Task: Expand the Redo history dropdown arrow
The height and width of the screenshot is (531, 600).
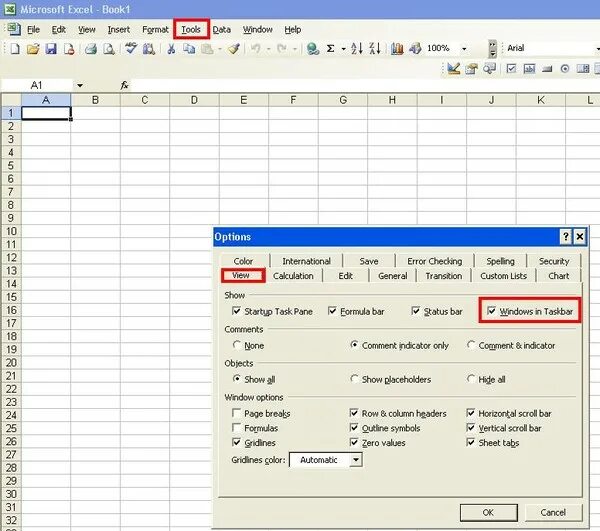Action: (x=295, y=49)
